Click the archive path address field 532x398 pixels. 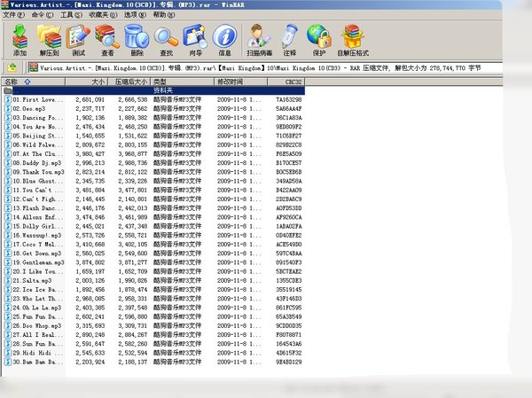264,68
